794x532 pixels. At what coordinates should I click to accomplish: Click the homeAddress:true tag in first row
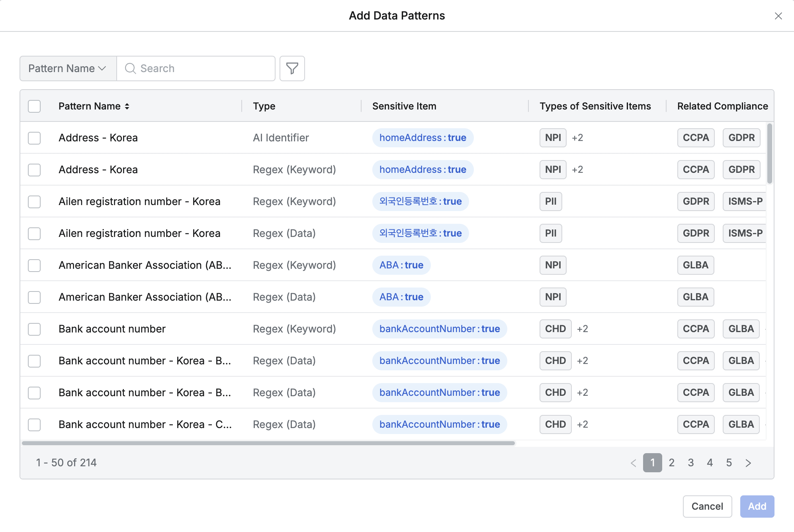(422, 138)
